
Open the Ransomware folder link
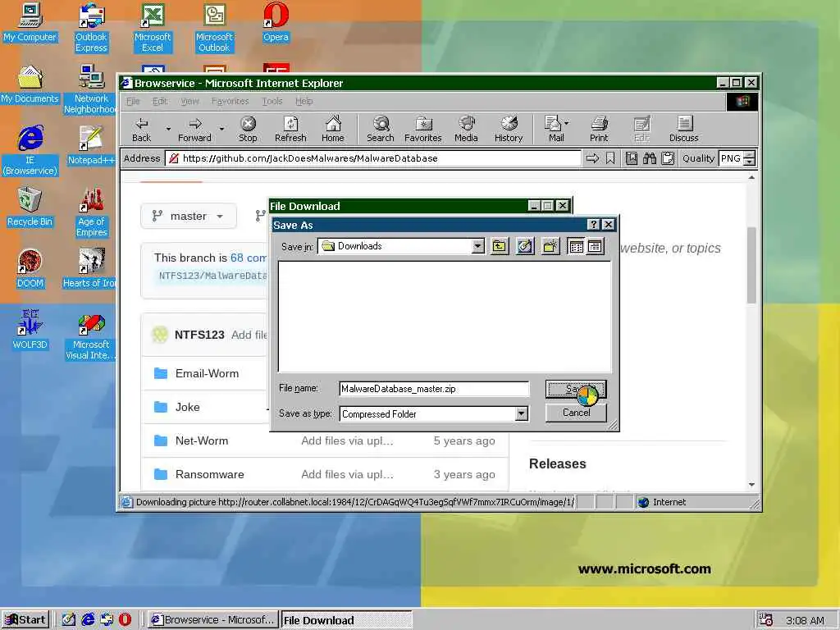[x=209, y=475]
